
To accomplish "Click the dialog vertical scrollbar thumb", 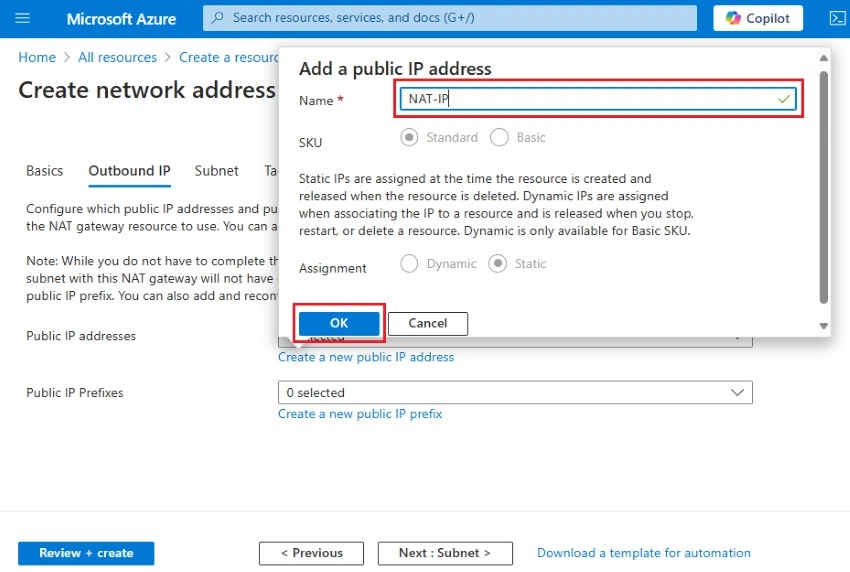I will [823, 187].
